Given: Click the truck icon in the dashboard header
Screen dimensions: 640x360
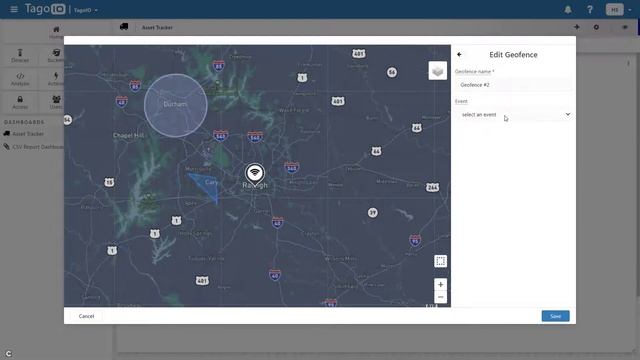Looking at the screenshot, I should (x=124, y=27).
